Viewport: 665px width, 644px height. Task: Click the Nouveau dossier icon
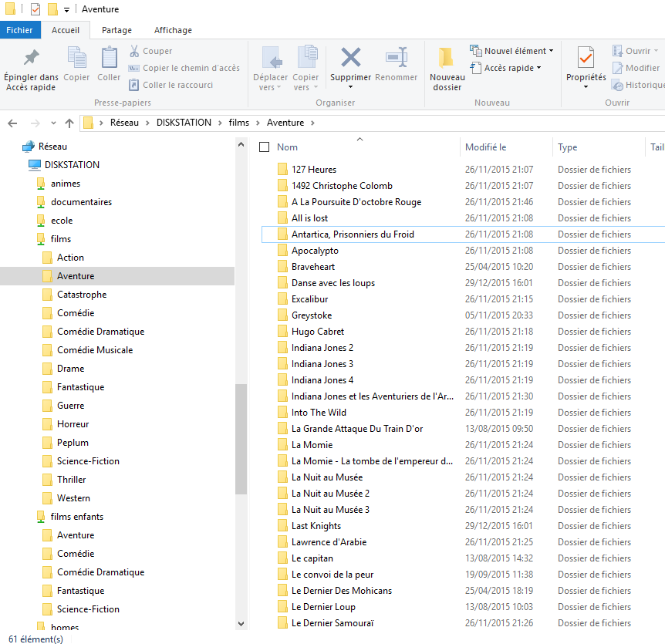pyautogui.click(x=447, y=58)
